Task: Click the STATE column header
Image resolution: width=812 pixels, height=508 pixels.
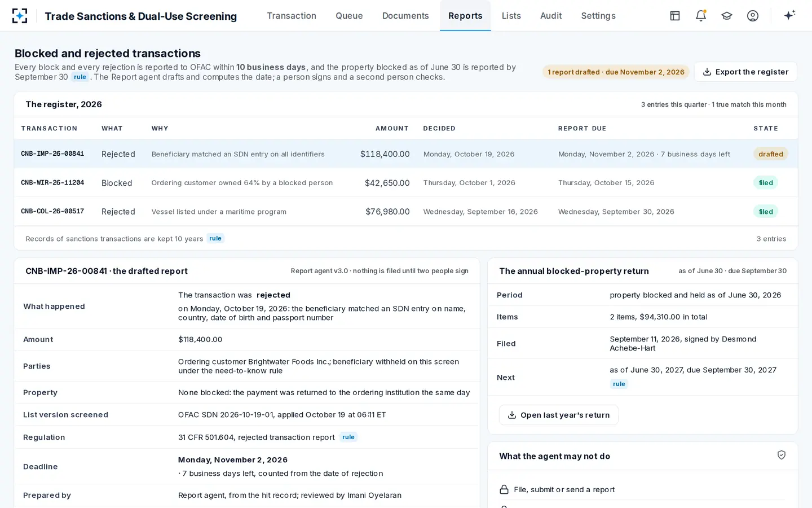Action: (766, 128)
